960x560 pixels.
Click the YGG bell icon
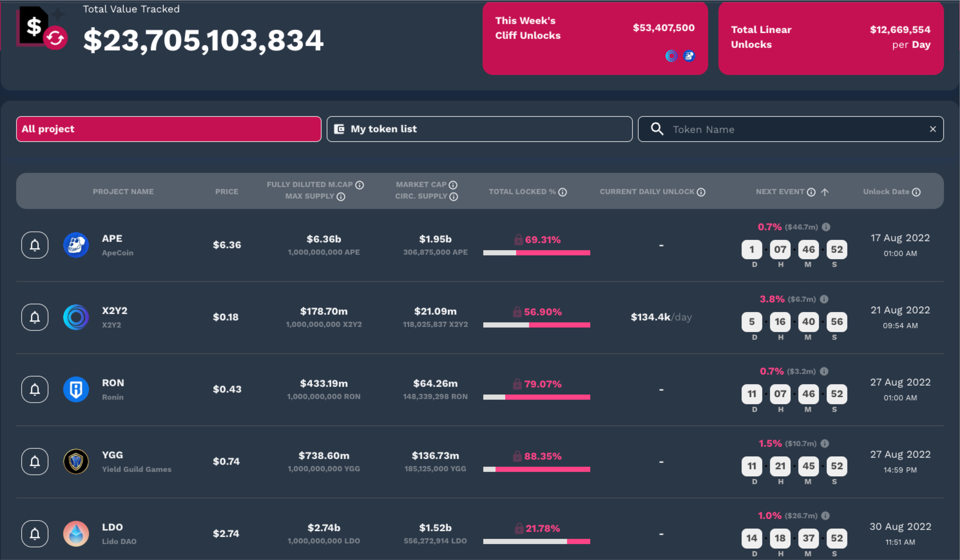(x=35, y=462)
